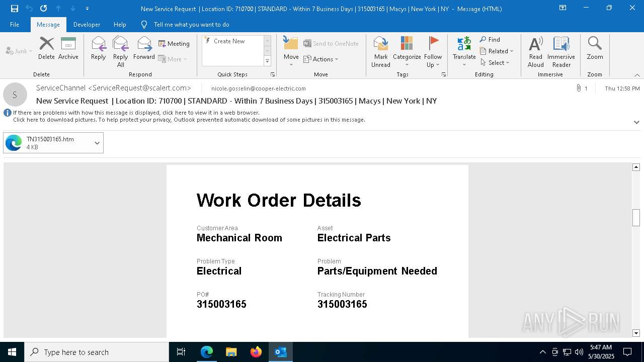This screenshot has height=362, width=644.
Task: Click Tell me what you want to do
Action: [x=191, y=25]
